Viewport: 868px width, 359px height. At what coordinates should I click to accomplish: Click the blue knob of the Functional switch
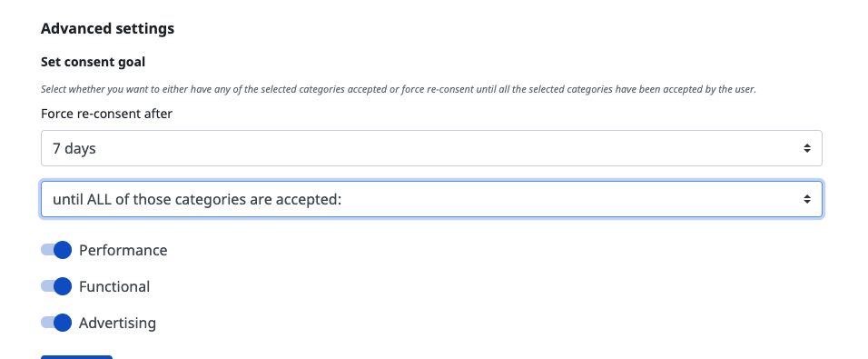pos(63,286)
